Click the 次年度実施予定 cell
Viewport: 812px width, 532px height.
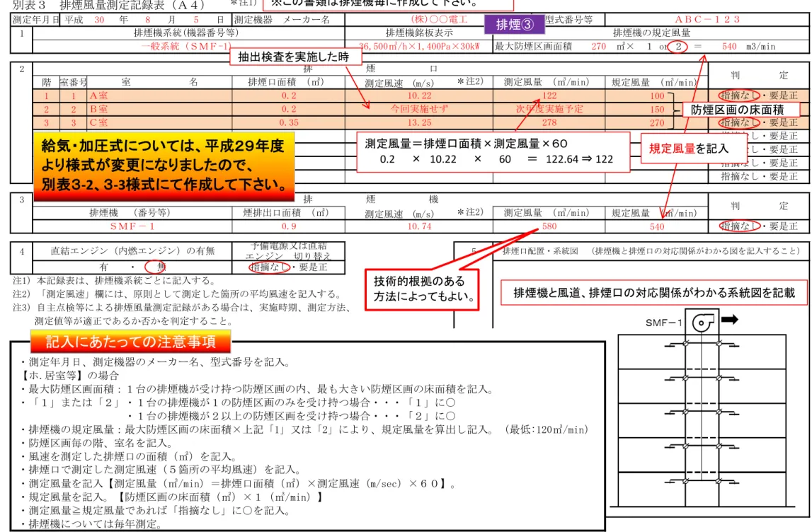(549, 109)
